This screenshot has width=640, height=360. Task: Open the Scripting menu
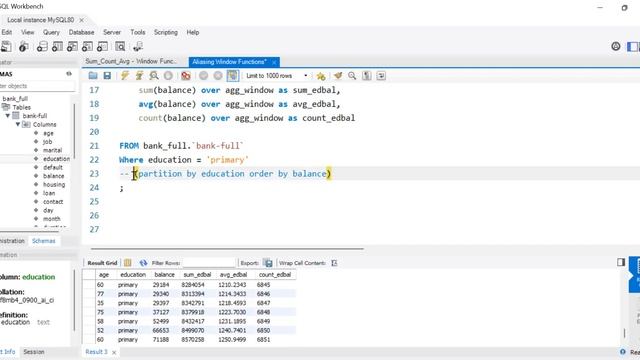[x=166, y=32]
